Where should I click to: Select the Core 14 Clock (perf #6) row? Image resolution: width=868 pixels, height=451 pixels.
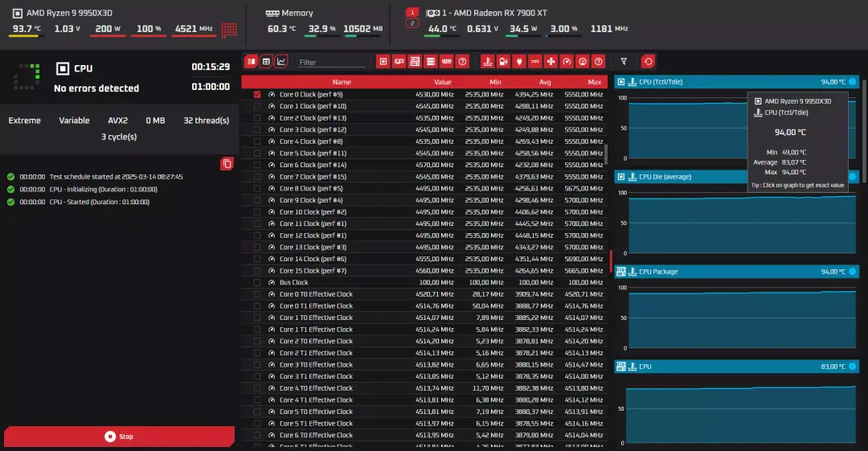point(424,259)
